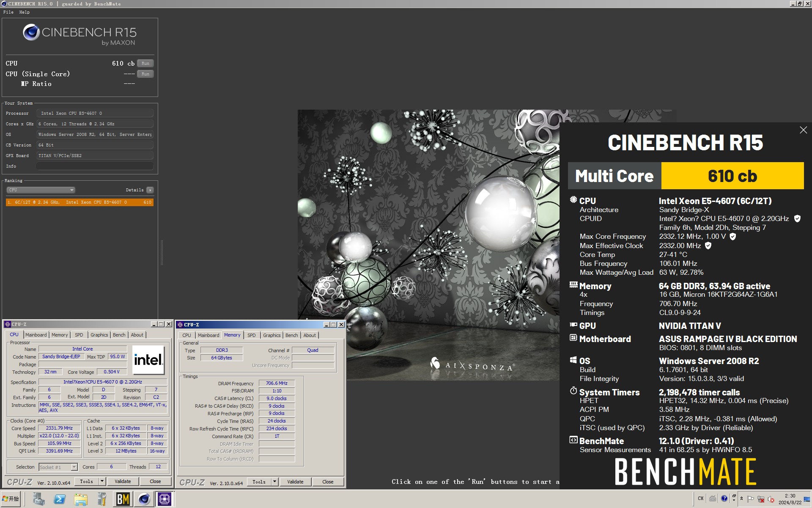Click the shield icon after Max Effective Clock value
812x508 pixels.
pyautogui.click(x=708, y=246)
